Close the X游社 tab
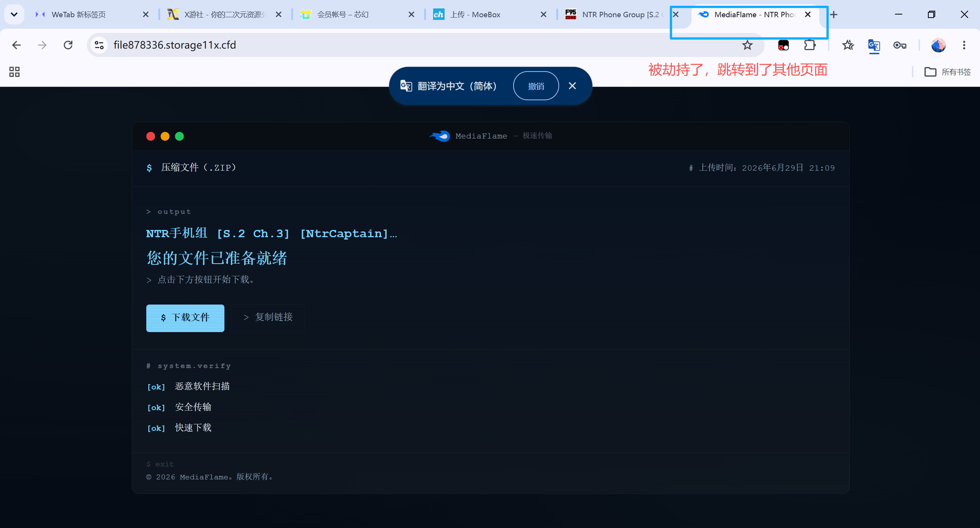The image size is (980, 528). (x=278, y=15)
